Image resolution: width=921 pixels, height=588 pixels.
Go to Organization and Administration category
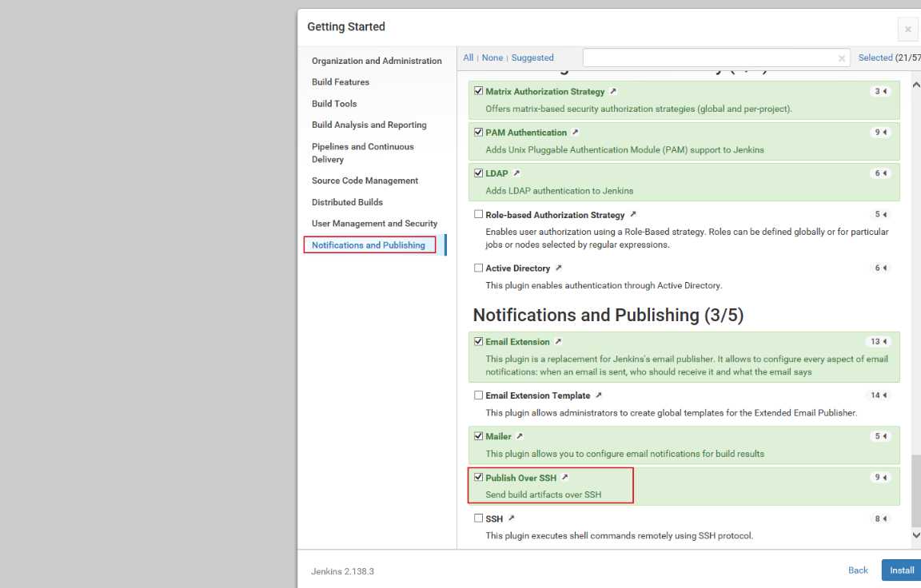click(x=377, y=61)
